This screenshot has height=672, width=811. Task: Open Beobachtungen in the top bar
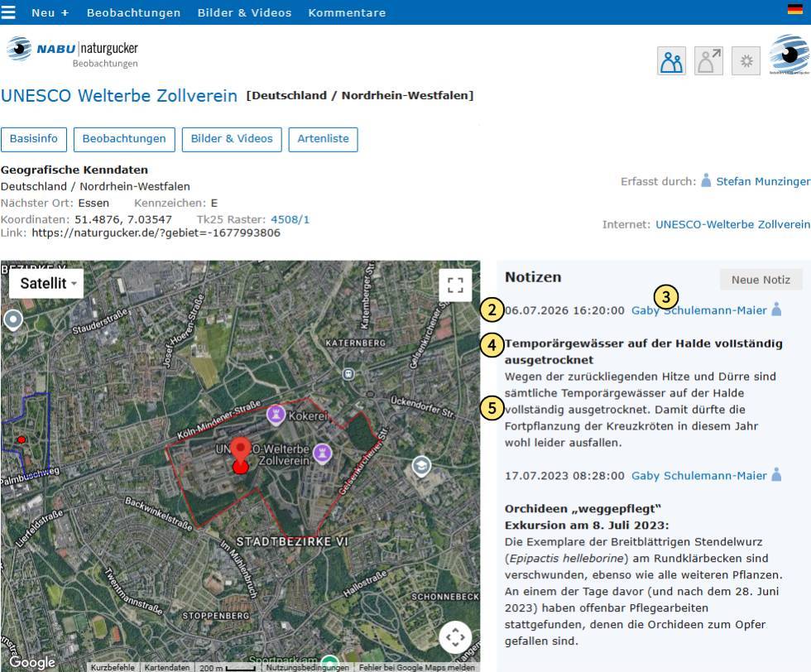(133, 13)
